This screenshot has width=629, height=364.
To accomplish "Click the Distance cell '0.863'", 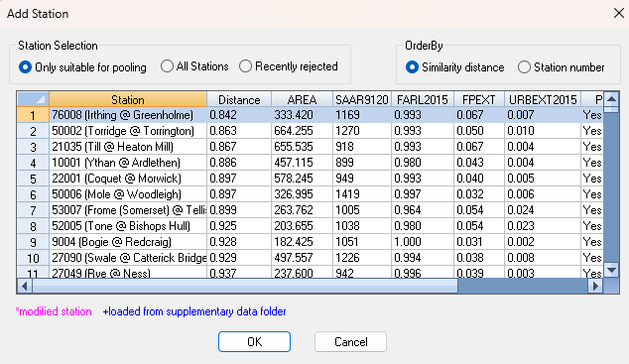I will [x=239, y=131].
